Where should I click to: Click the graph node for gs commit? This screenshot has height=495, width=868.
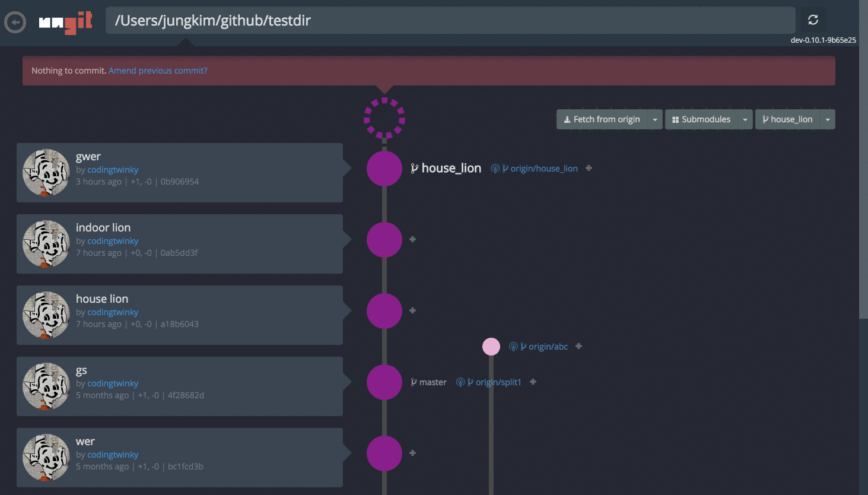pos(384,382)
